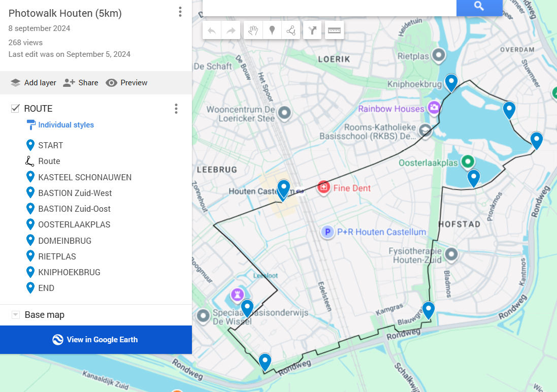Select the Add marker tool
This screenshot has width=557, height=392.
click(x=272, y=30)
